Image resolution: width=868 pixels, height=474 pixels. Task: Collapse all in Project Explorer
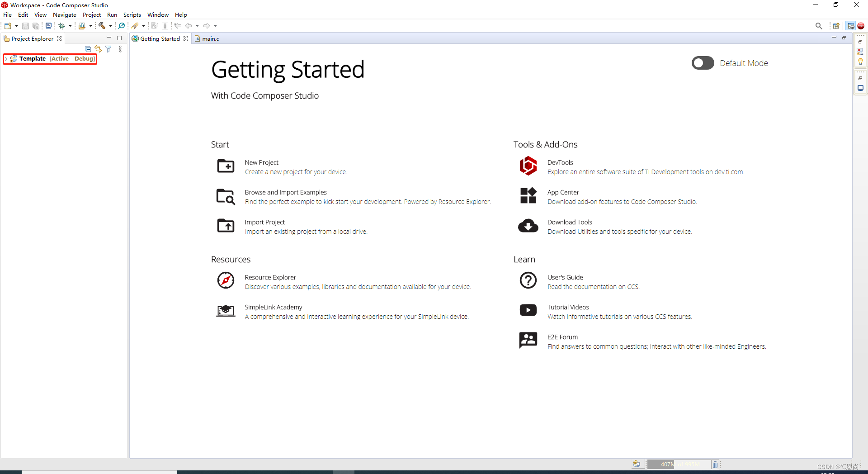pyautogui.click(x=88, y=49)
